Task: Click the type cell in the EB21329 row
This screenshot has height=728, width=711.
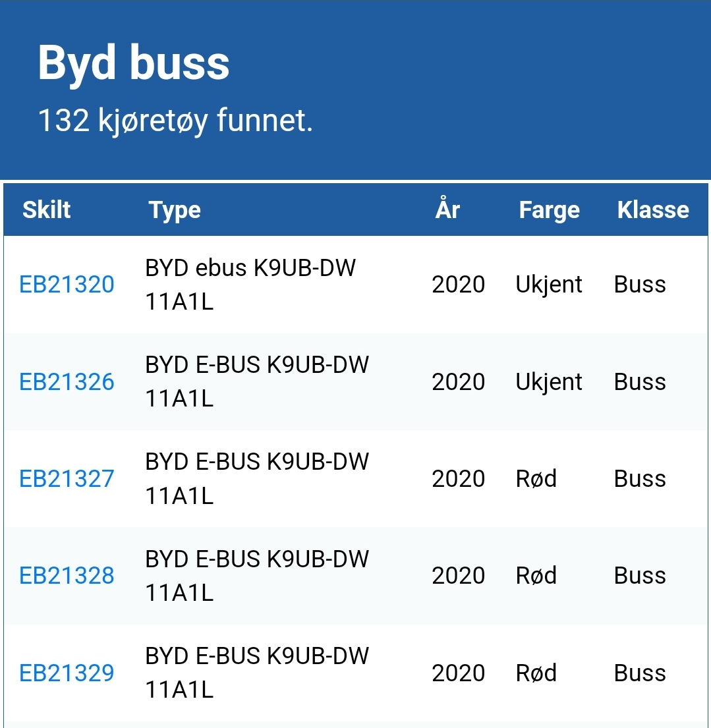Action: click(x=257, y=673)
